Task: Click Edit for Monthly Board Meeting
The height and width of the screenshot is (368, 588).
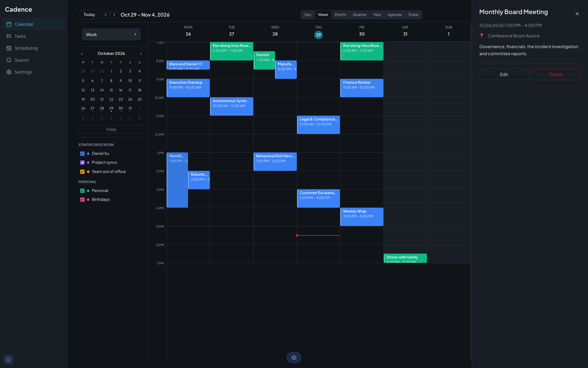Action: [x=504, y=74]
